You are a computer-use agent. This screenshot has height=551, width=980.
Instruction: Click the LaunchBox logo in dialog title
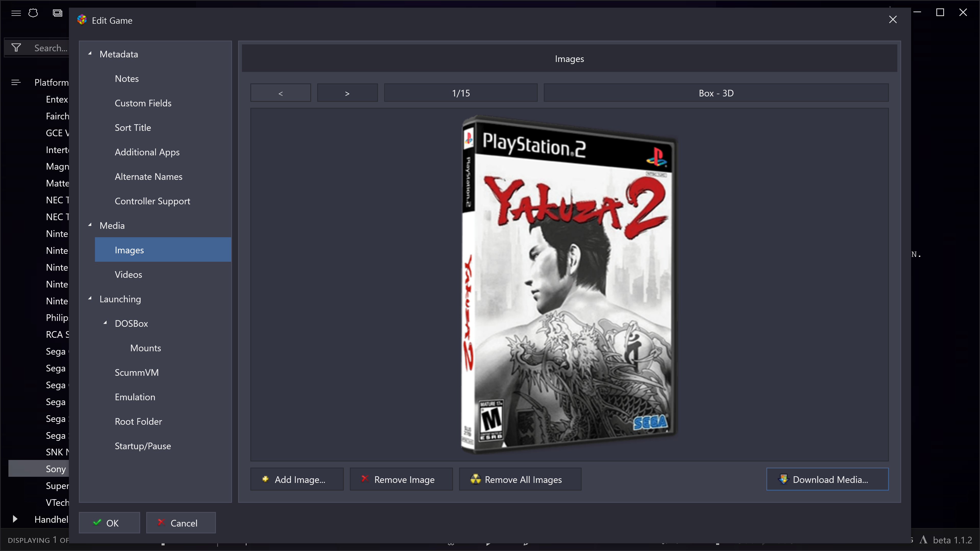point(82,20)
